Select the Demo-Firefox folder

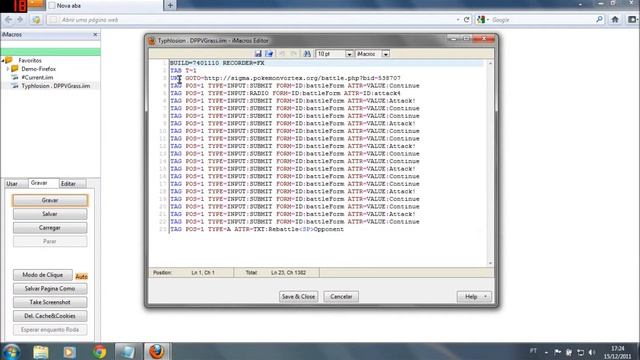coord(38,69)
